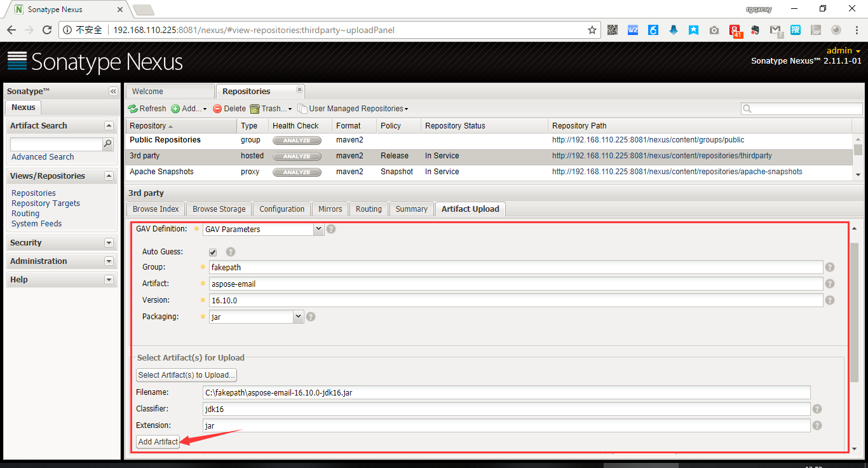The width and height of the screenshot is (868, 468).
Task: Click the site info icon in address bar
Action: (68, 30)
